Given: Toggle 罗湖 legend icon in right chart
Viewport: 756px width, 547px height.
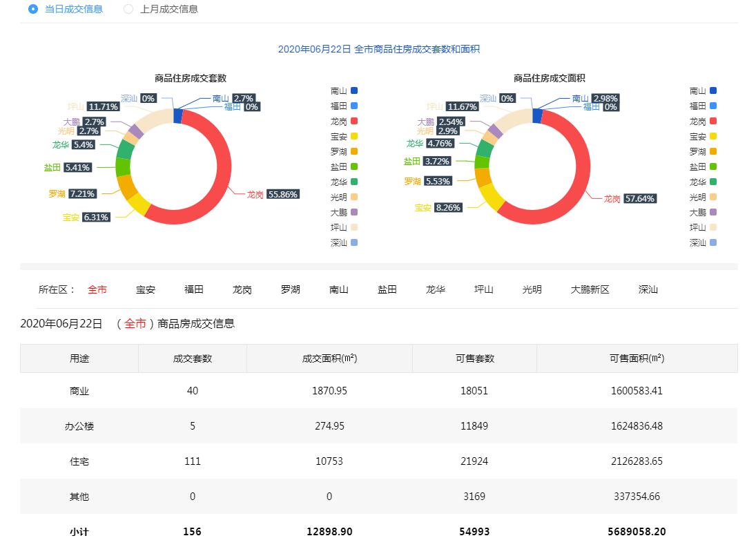Looking at the screenshot, I should coord(713,151).
